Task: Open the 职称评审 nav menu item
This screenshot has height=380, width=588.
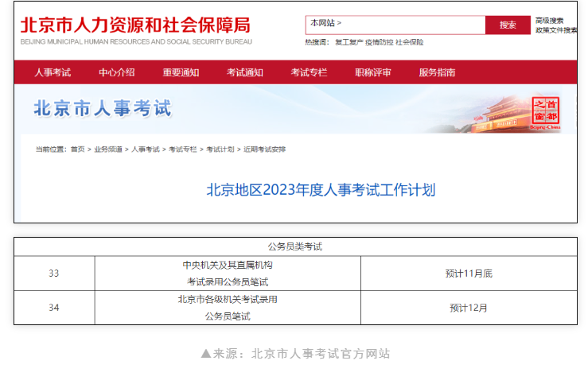Action: [373, 72]
